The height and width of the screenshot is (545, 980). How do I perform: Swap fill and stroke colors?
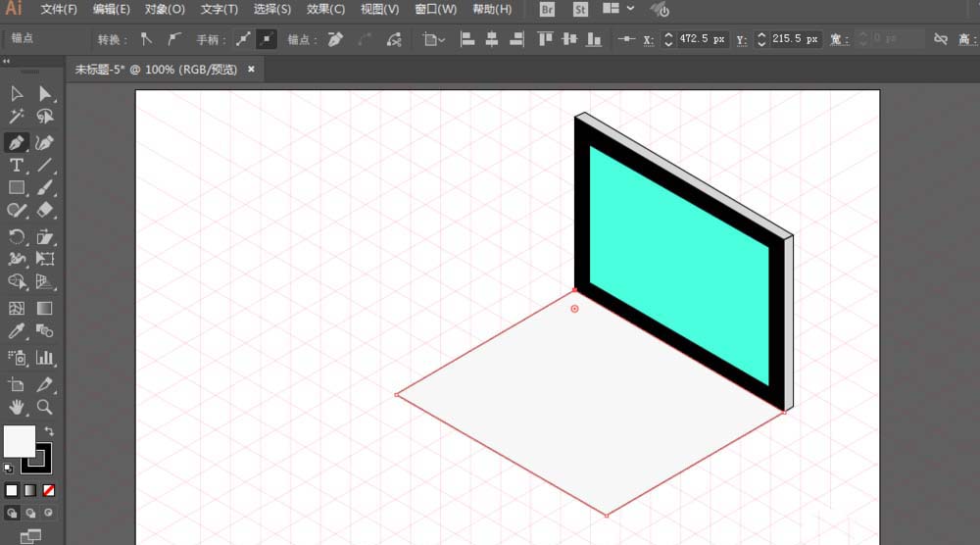point(49,432)
